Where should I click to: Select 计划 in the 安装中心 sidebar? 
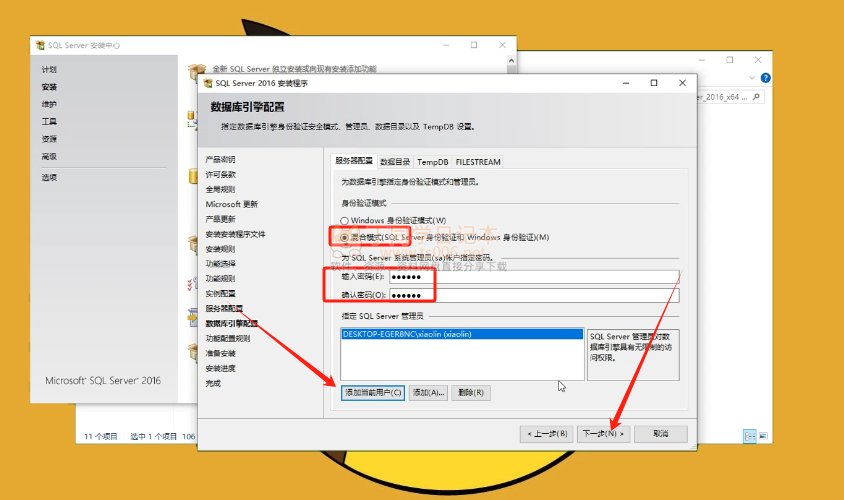click(x=49, y=69)
